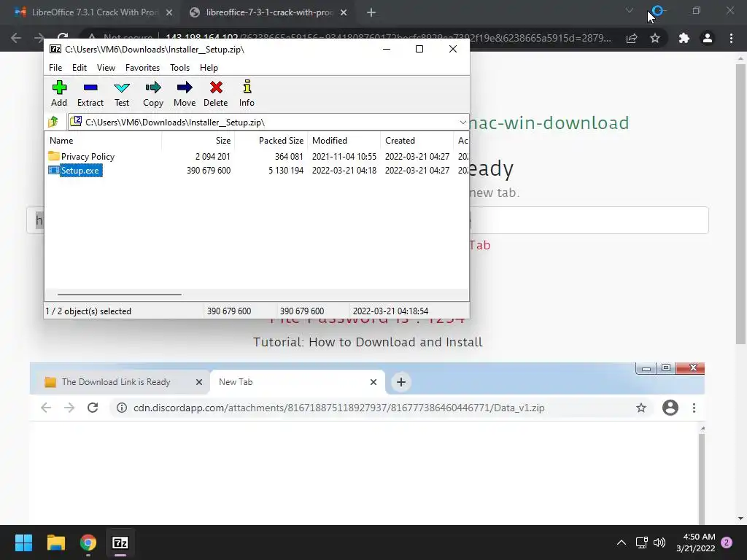747x560 pixels.
Task: Click the horizontal scrollbar in the file list
Action: click(119, 295)
